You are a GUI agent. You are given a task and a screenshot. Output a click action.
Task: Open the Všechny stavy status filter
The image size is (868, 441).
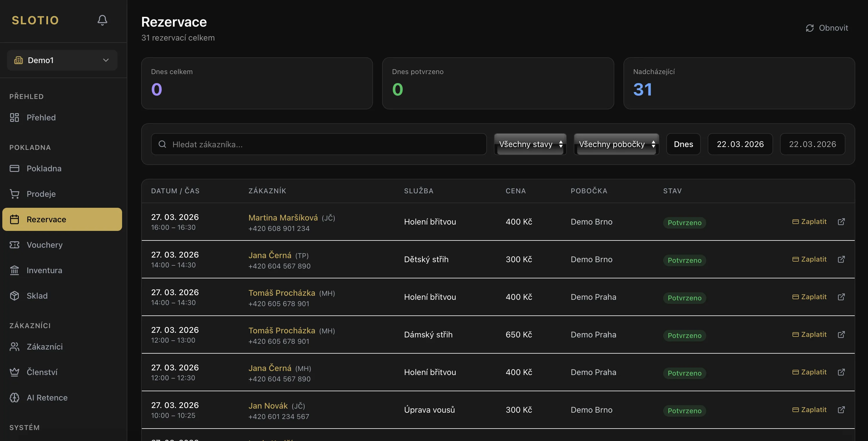tap(530, 144)
